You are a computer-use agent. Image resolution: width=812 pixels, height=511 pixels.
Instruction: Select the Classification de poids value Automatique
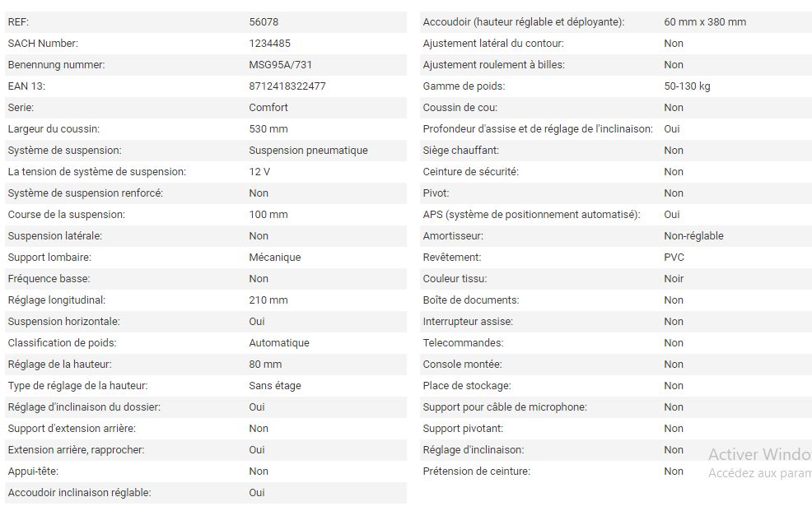pyautogui.click(x=279, y=343)
